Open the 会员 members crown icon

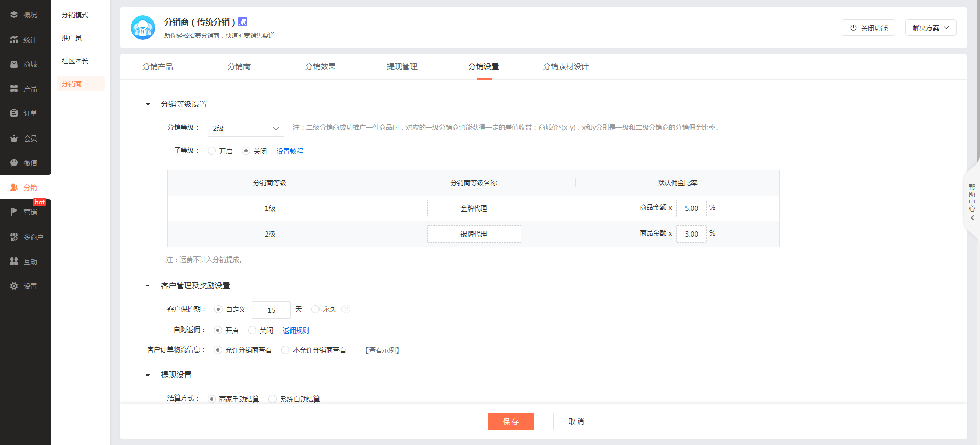pos(14,138)
